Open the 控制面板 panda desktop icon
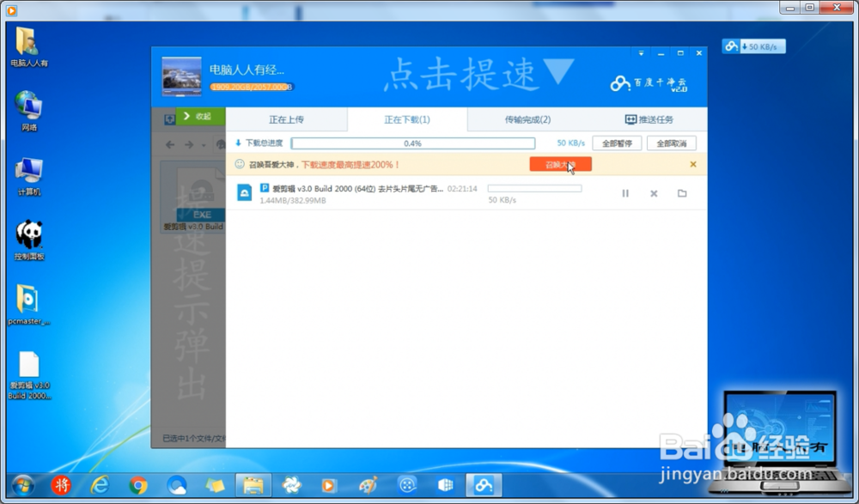The image size is (859, 504). pyautogui.click(x=29, y=240)
